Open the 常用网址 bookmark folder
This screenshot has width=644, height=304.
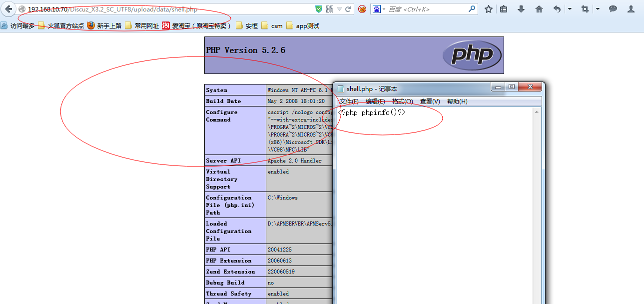pyautogui.click(x=142, y=26)
